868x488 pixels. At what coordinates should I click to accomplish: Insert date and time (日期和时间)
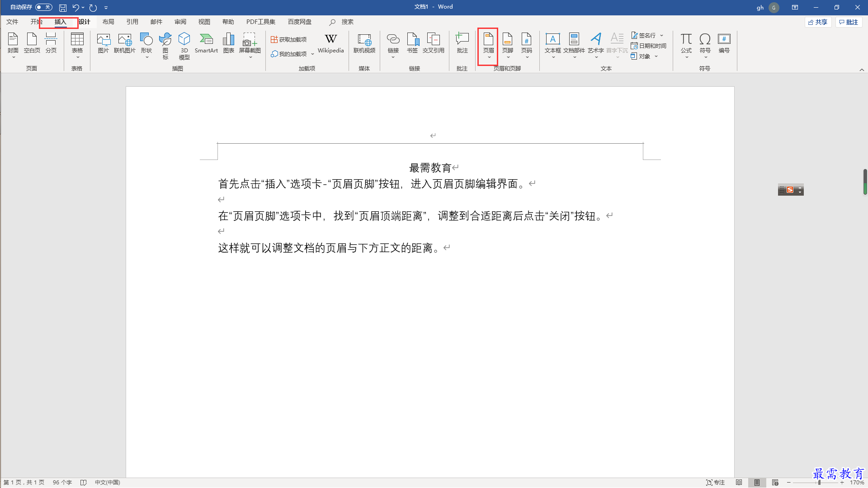[x=649, y=46]
